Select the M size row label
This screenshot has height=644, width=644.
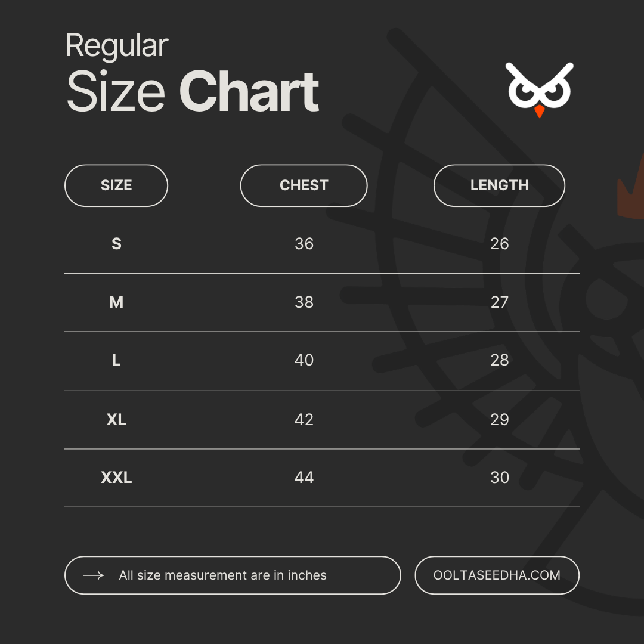116,302
